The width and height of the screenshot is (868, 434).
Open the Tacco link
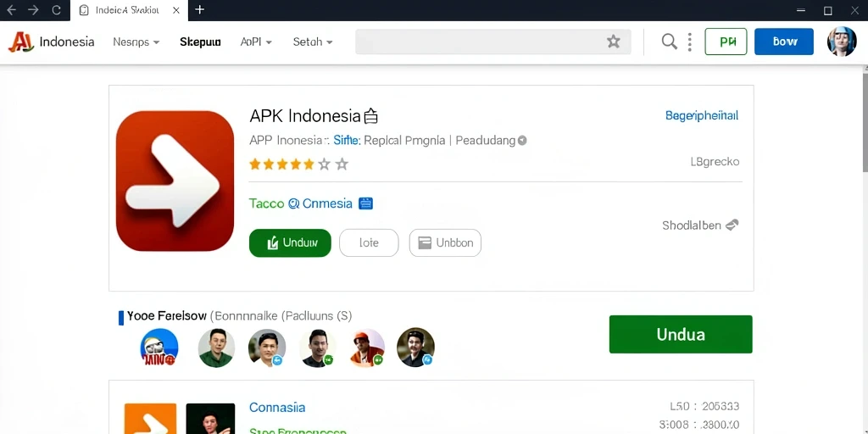click(266, 203)
